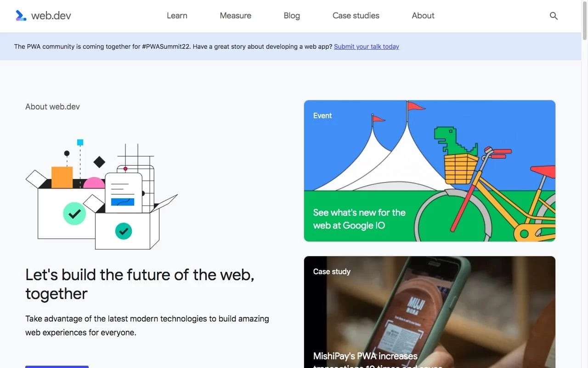Click the web.dev wordmark text
This screenshot has height=368, width=588.
pyautogui.click(x=51, y=16)
